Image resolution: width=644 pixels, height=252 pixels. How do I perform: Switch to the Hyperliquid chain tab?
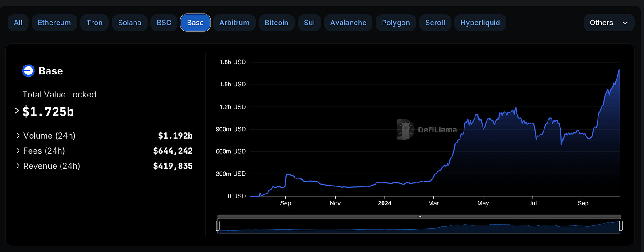tap(480, 23)
